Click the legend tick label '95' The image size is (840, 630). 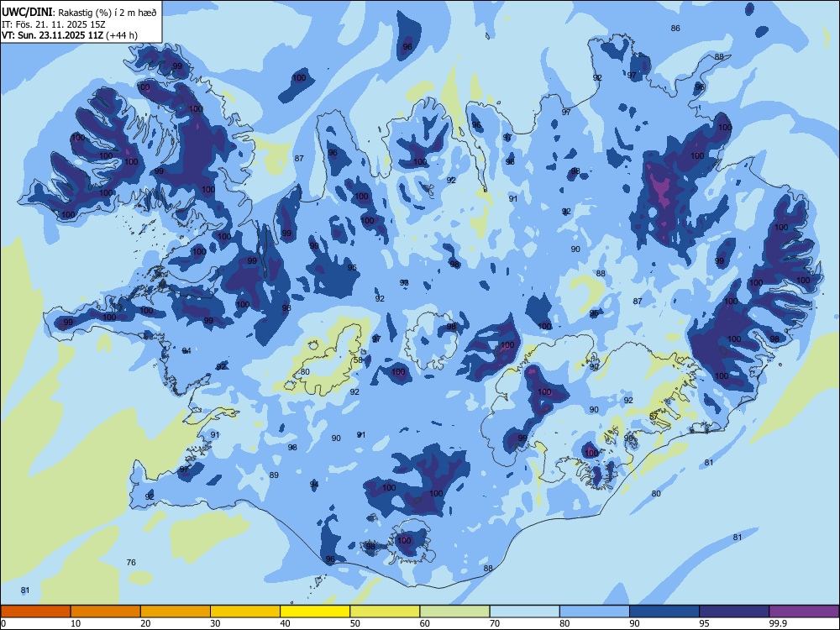pyautogui.click(x=705, y=623)
